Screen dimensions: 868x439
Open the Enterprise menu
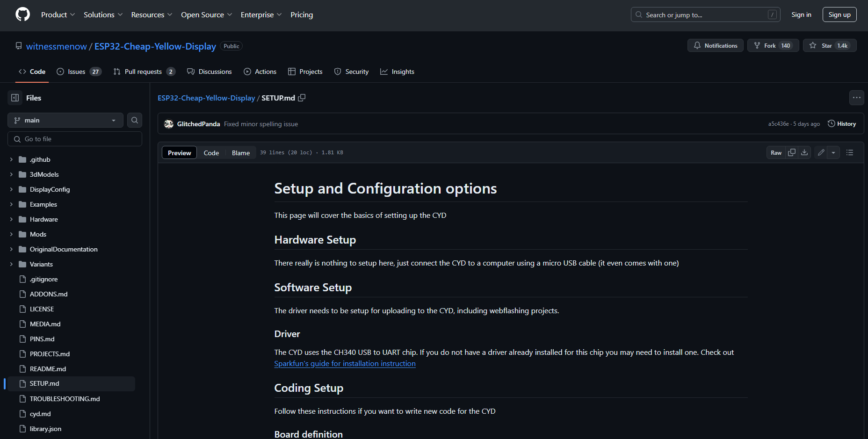(261, 14)
